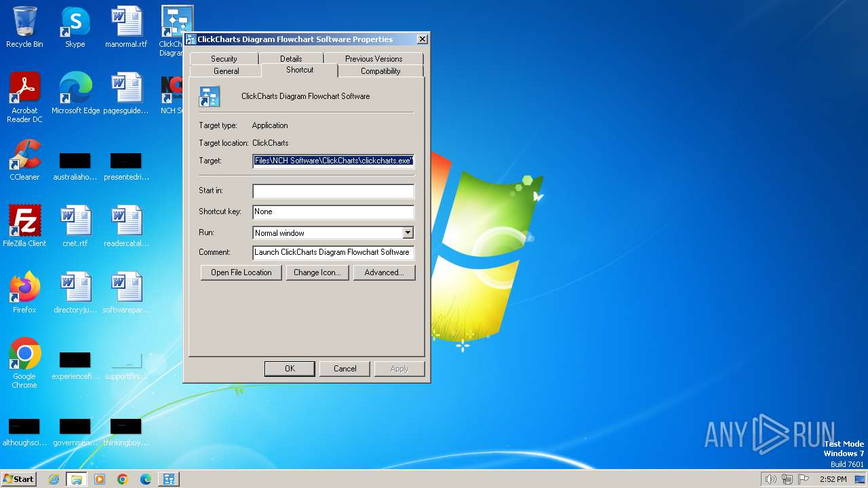Open CCleaner desktop shortcut
Viewport: 868px width, 488px height.
click(24, 160)
